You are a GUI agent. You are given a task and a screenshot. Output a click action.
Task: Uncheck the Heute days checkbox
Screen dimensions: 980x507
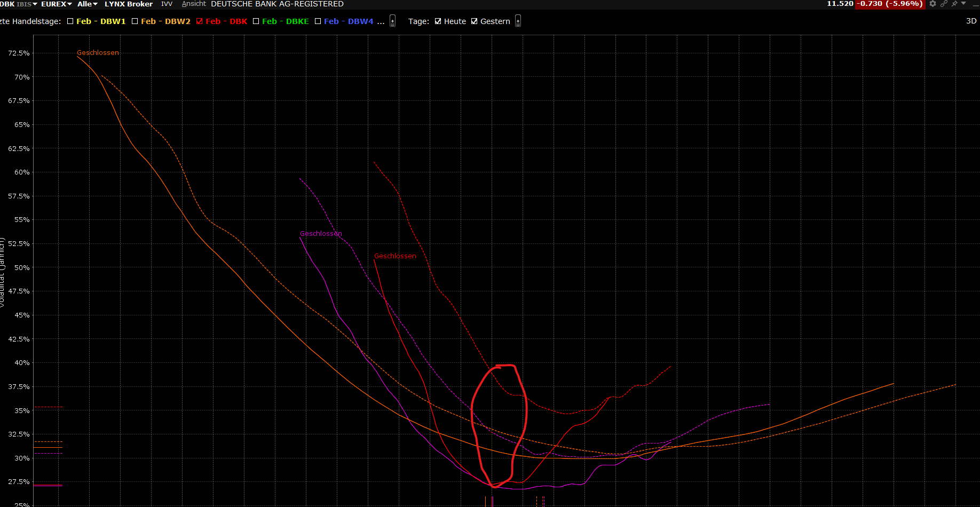click(438, 21)
